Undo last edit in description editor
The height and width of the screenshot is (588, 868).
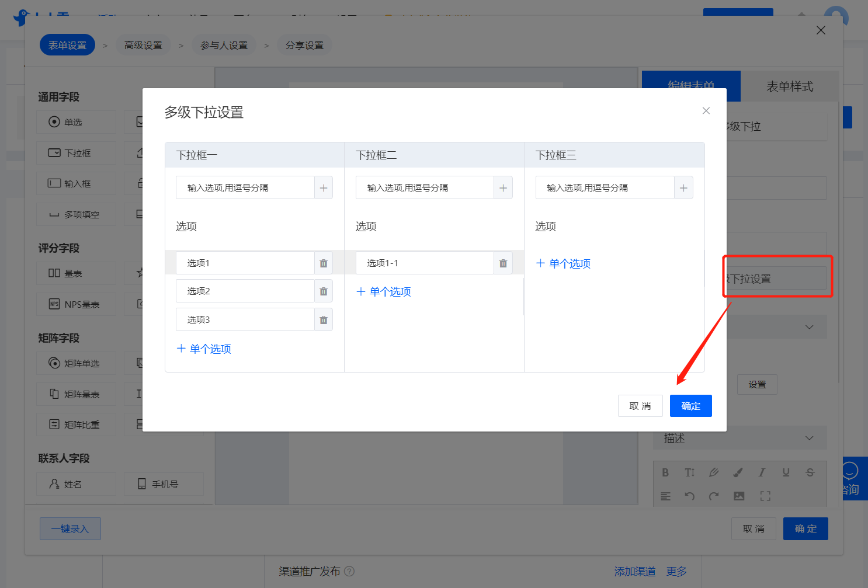click(x=690, y=496)
